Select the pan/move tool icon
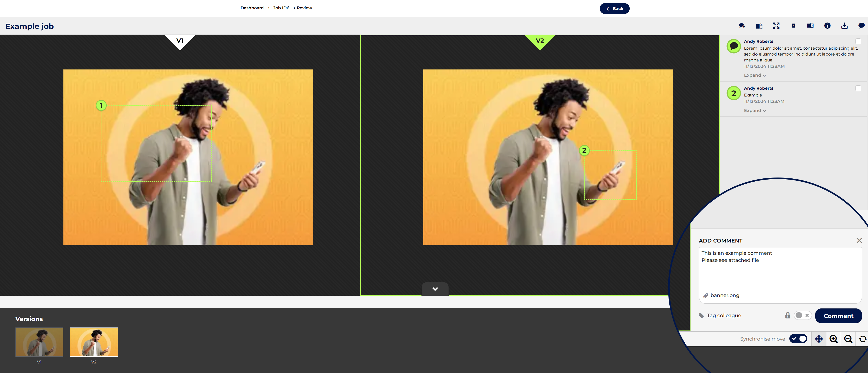This screenshot has height=373, width=868. (819, 339)
